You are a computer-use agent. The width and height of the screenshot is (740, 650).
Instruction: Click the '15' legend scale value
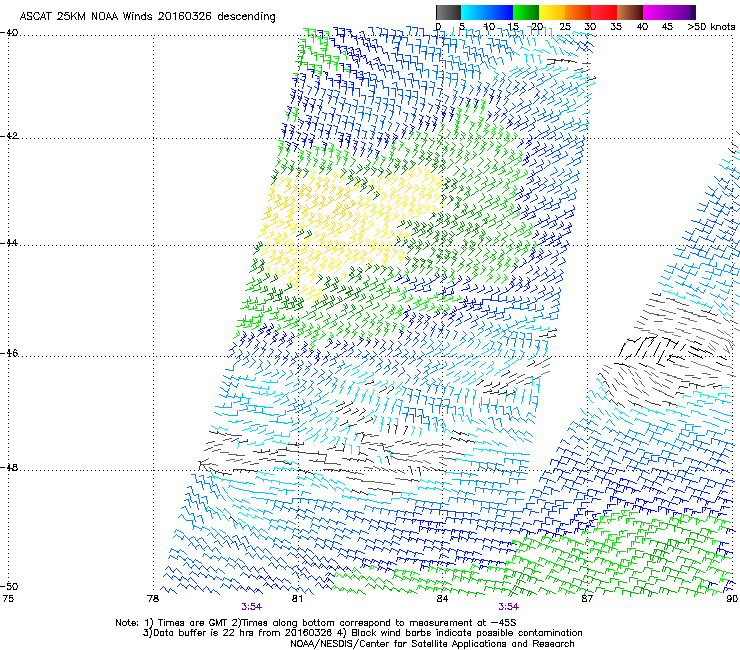[x=513, y=27]
